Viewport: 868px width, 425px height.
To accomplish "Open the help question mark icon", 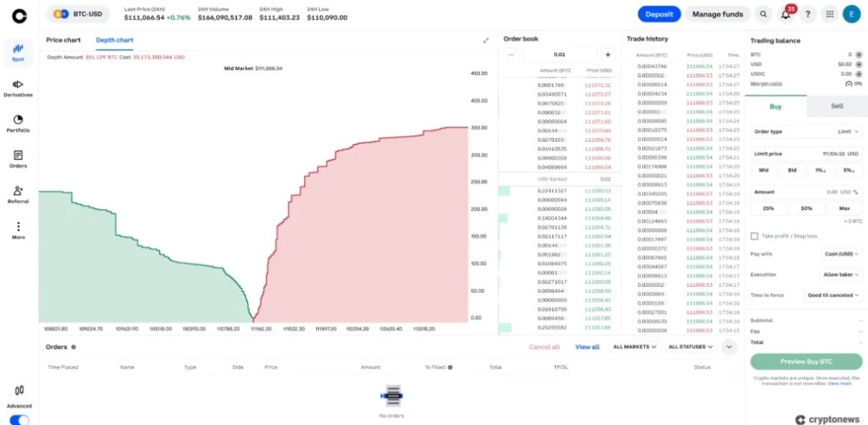I will point(807,15).
